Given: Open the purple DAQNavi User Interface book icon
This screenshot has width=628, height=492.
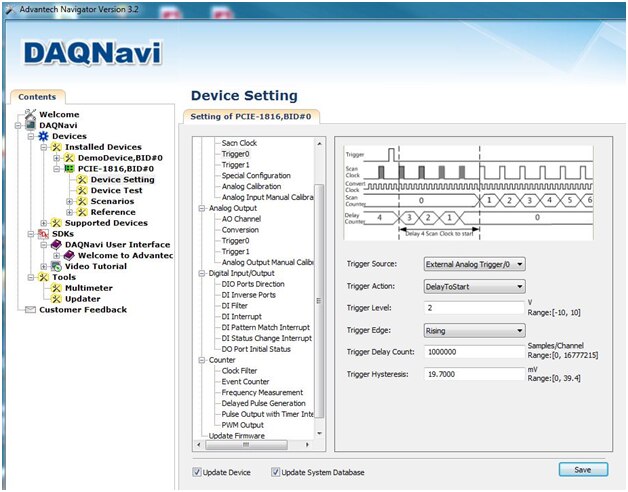Looking at the screenshot, I should click(56, 244).
